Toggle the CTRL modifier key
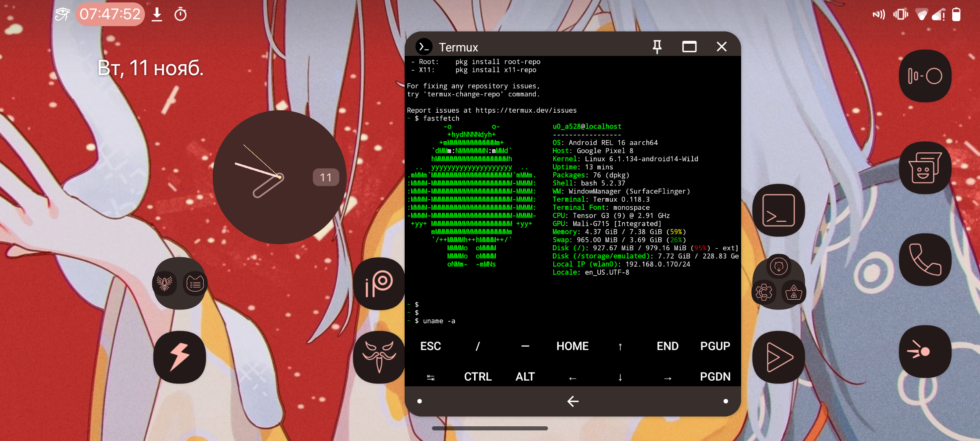The width and height of the screenshot is (980, 441). pos(477,376)
